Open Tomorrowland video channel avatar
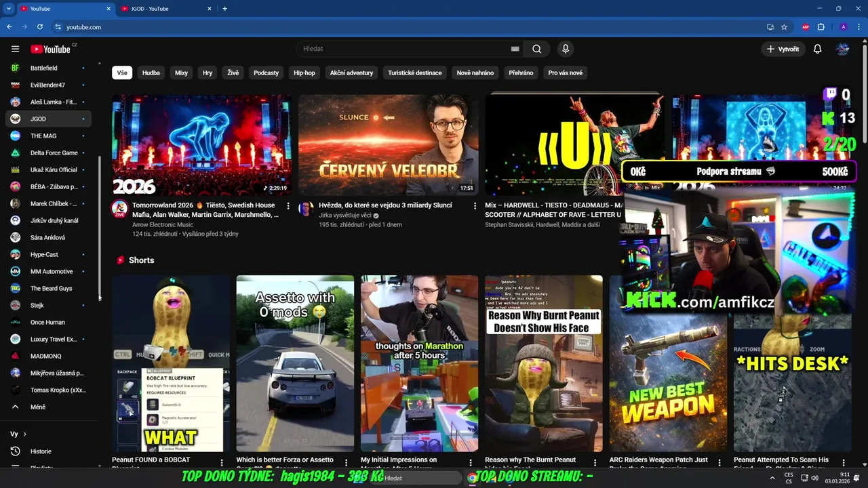This screenshot has width=868, height=488. [x=120, y=208]
